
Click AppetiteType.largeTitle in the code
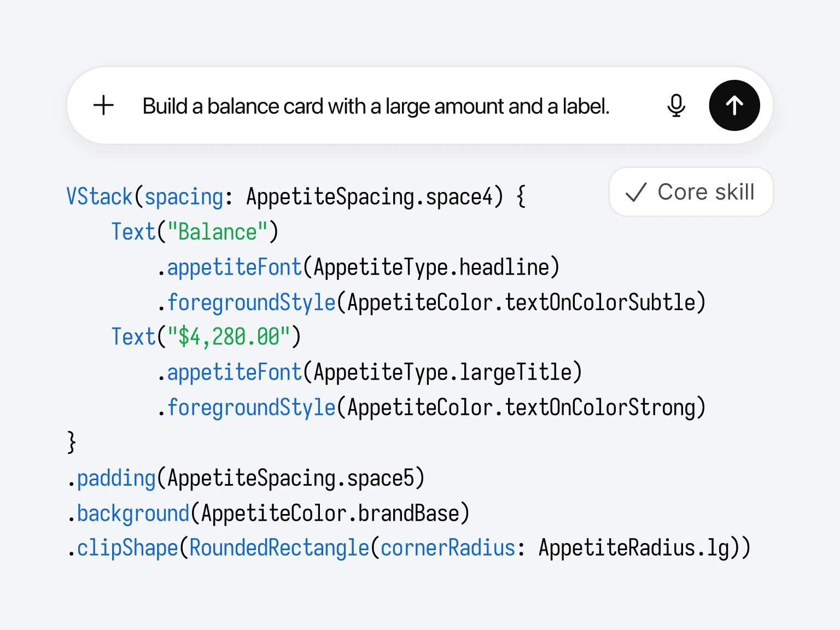[x=442, y=372]
